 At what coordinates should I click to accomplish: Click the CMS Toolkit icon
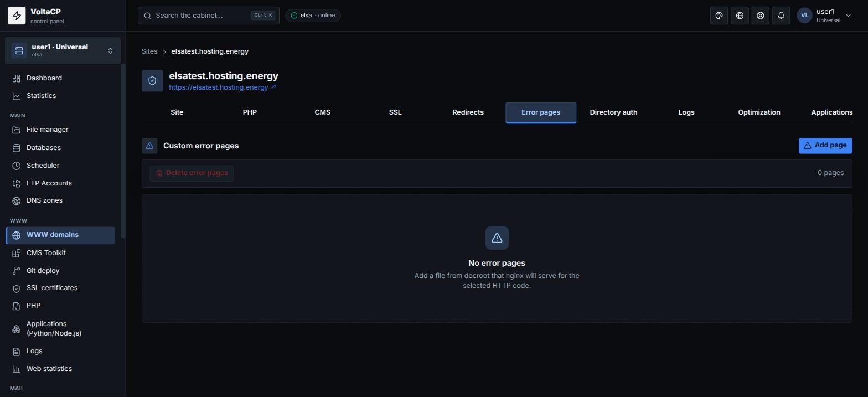coord(17,253)
